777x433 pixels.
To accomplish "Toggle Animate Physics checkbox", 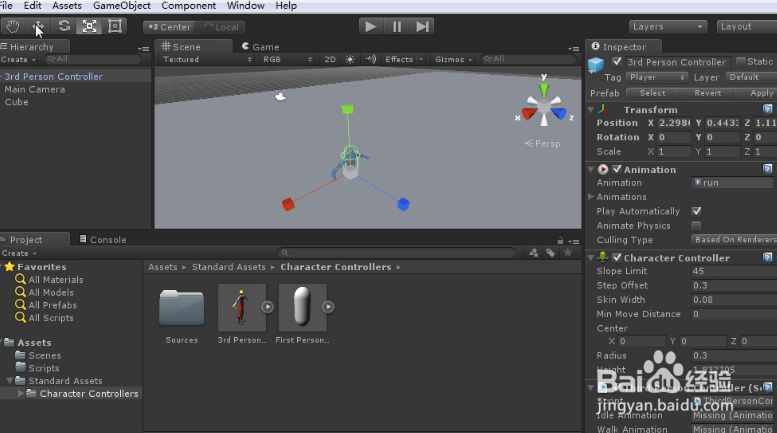I will point(696,226).
